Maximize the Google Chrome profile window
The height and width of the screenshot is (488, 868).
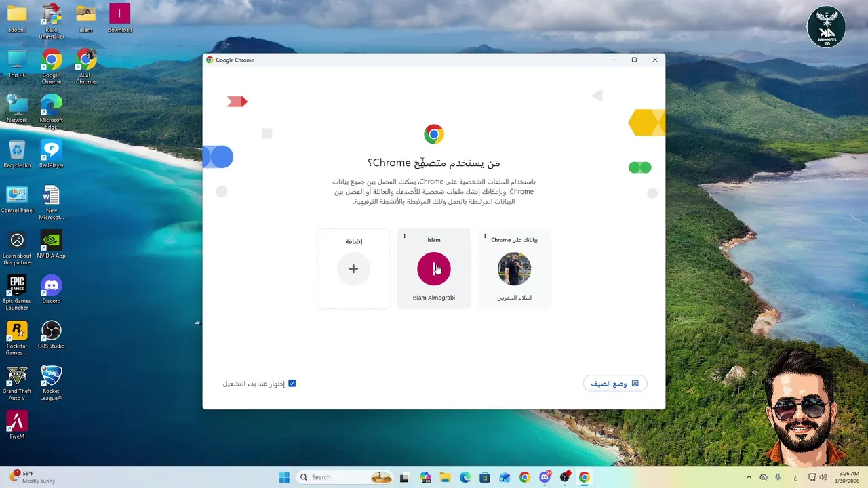634,60
